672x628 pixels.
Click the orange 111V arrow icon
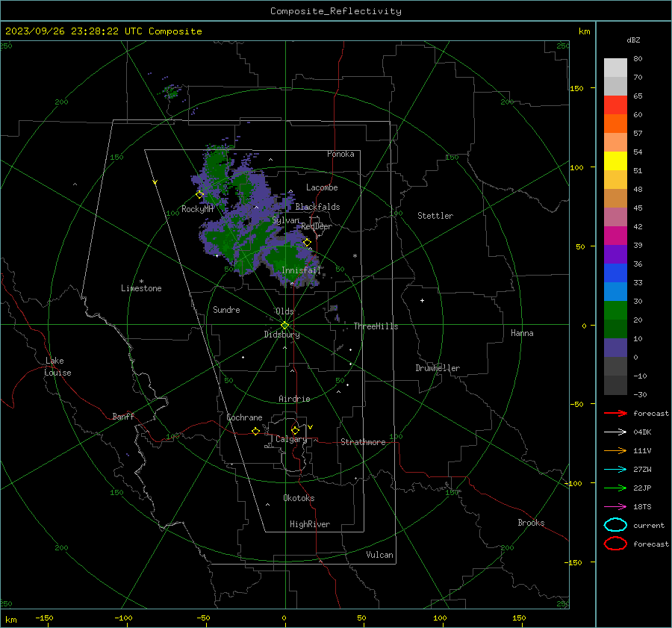coord(615,450)
